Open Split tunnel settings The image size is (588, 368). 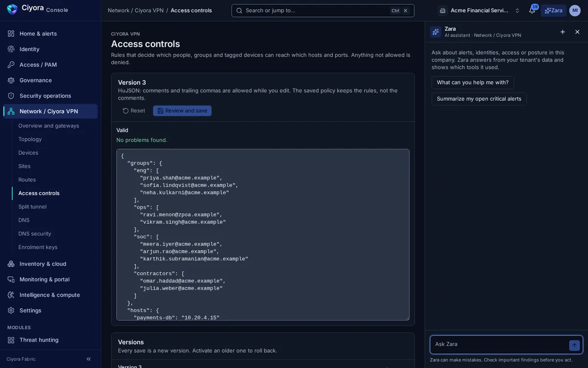click(x=54, y=207)
